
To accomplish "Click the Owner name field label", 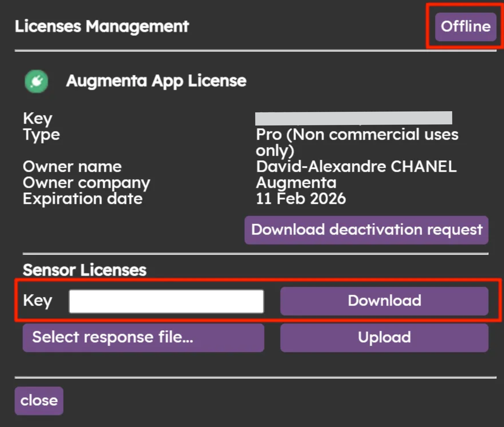I will coord(72,166).
